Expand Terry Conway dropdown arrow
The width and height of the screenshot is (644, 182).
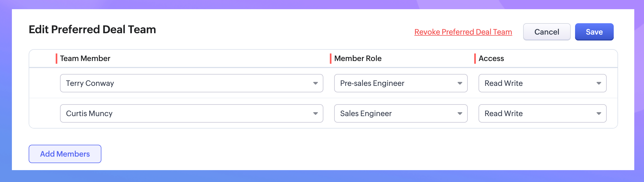coord(315,83)
